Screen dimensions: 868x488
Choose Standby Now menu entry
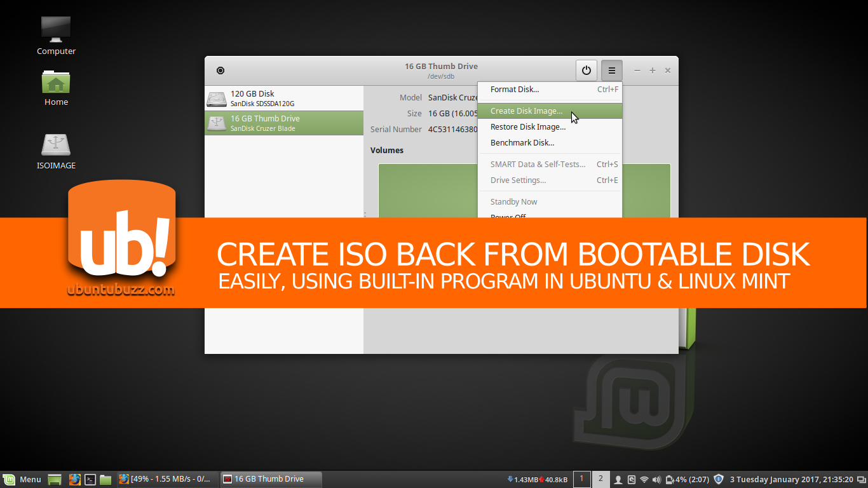pyautogui.click(x=550, y=202)
